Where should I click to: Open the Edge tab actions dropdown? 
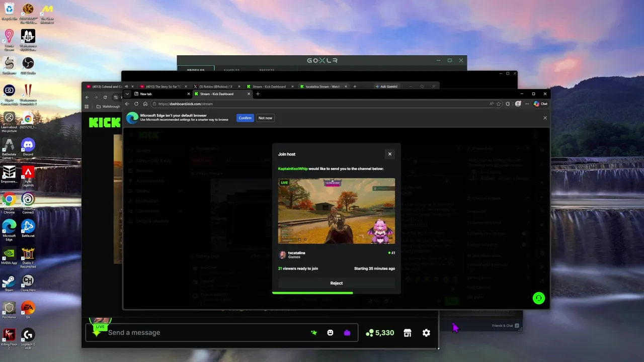tap(127, 94)
